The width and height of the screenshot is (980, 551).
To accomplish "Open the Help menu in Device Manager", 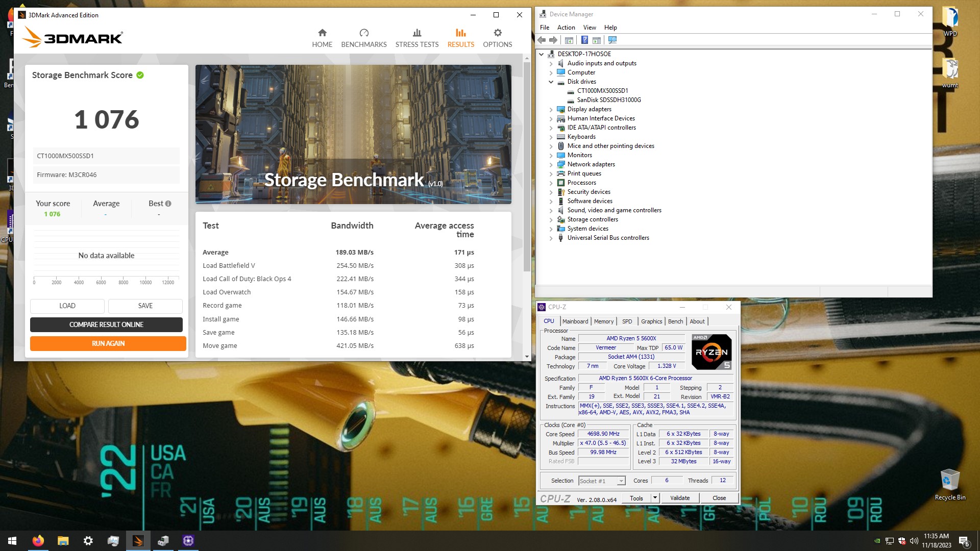I will click(610, 28).
